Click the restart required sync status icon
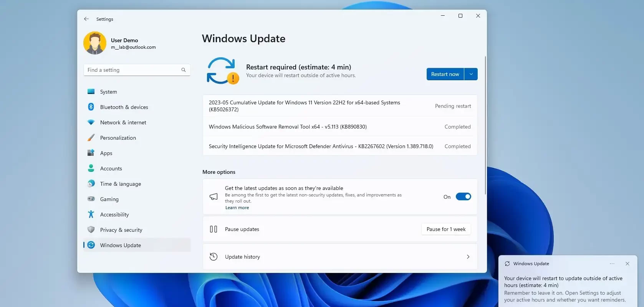The height and width of the screenshot is (307, 644). (222, 71)
